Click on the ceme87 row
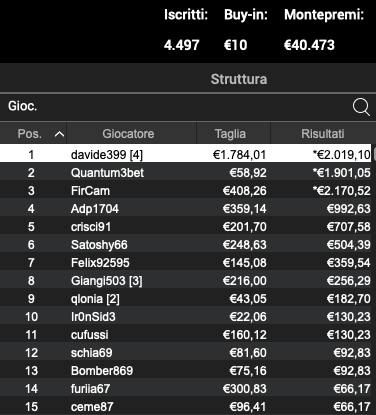 (185, 406)
